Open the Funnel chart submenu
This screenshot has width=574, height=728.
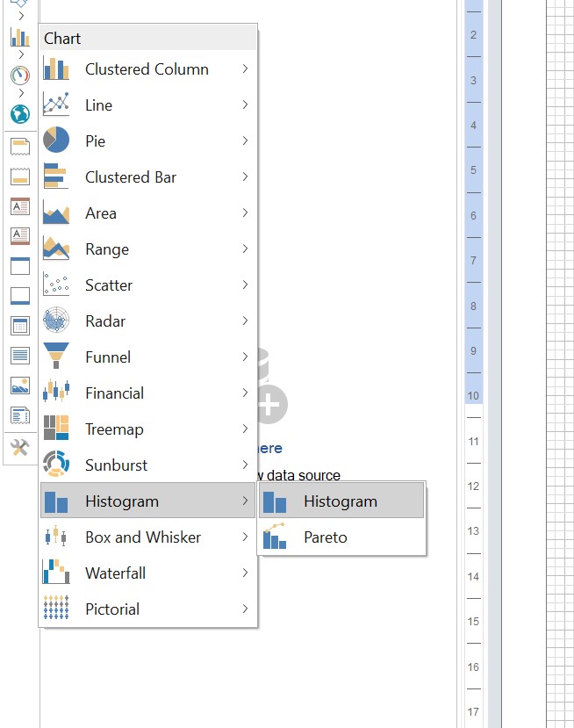(x=148, y=357)
